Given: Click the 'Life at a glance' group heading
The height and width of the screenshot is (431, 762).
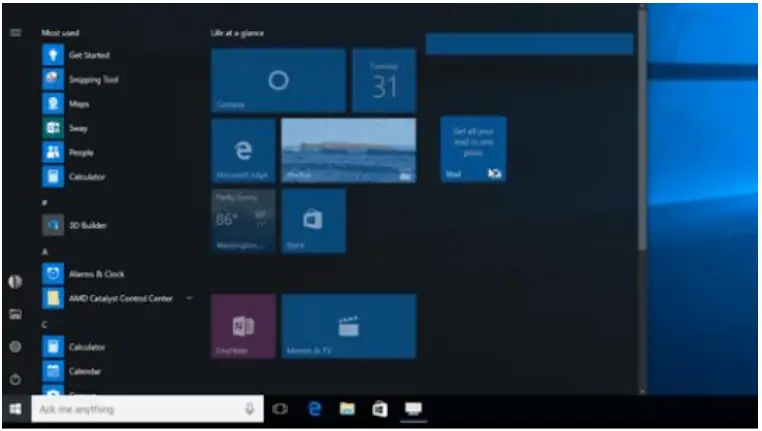Looking at the screenshot, I should (x=237, y=33).
